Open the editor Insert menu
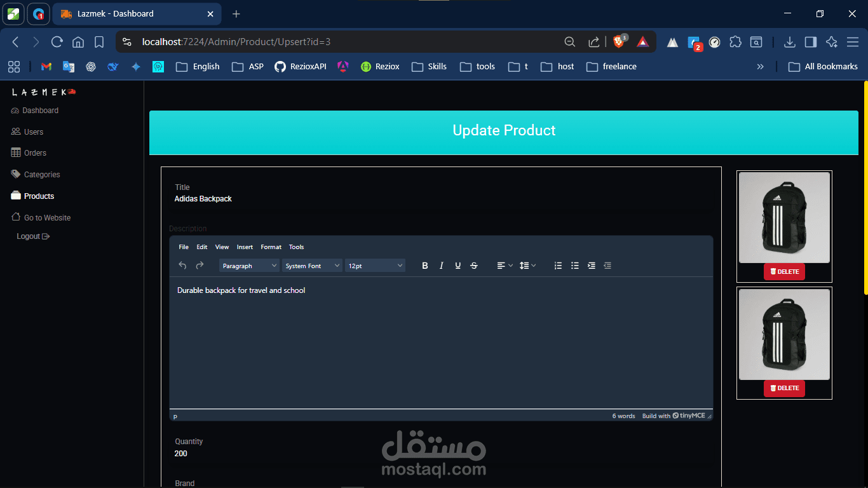Screen dimensions: 868x488 (245, 247)
